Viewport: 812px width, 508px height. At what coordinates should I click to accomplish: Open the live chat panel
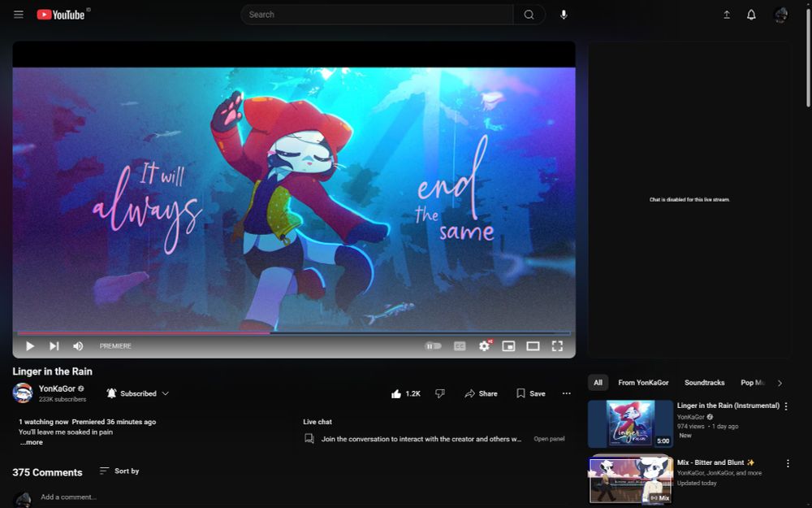[549, 439]
